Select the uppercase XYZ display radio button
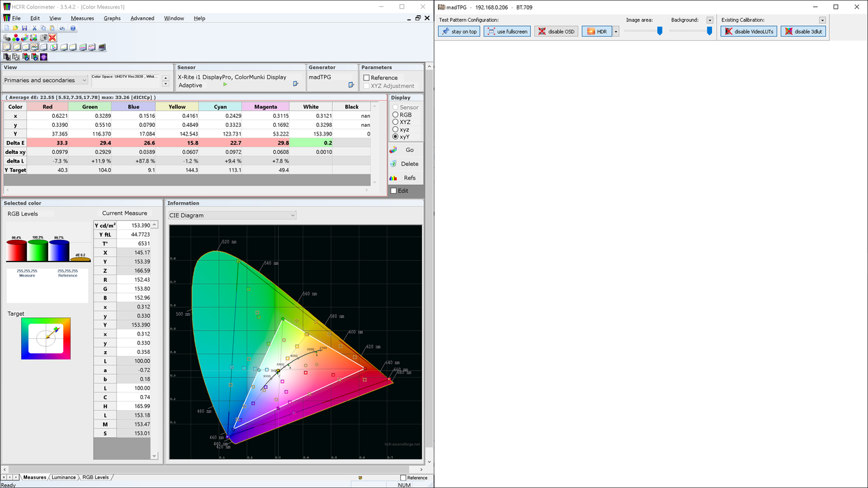 click(x=395, y=122)
